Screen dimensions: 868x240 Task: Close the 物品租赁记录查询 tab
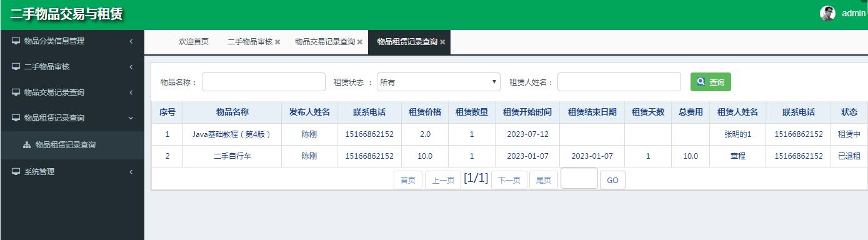click(442, 42)
